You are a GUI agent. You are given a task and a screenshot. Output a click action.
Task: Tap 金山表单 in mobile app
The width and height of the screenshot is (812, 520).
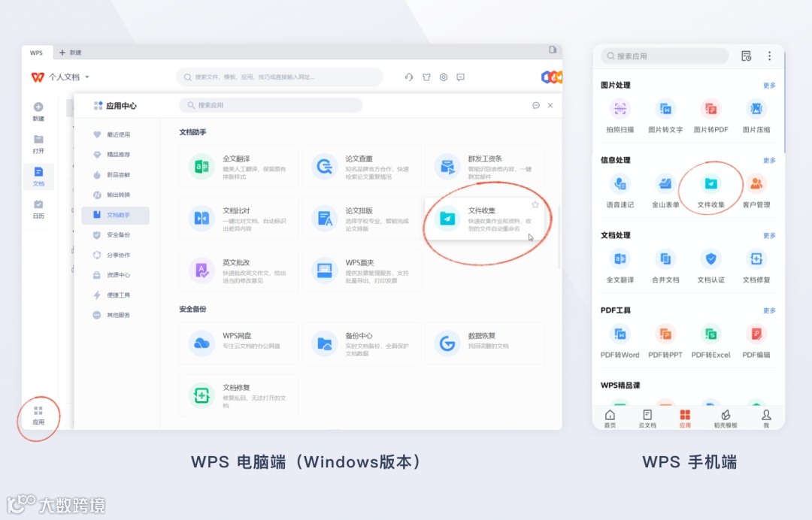pos(665,192)
